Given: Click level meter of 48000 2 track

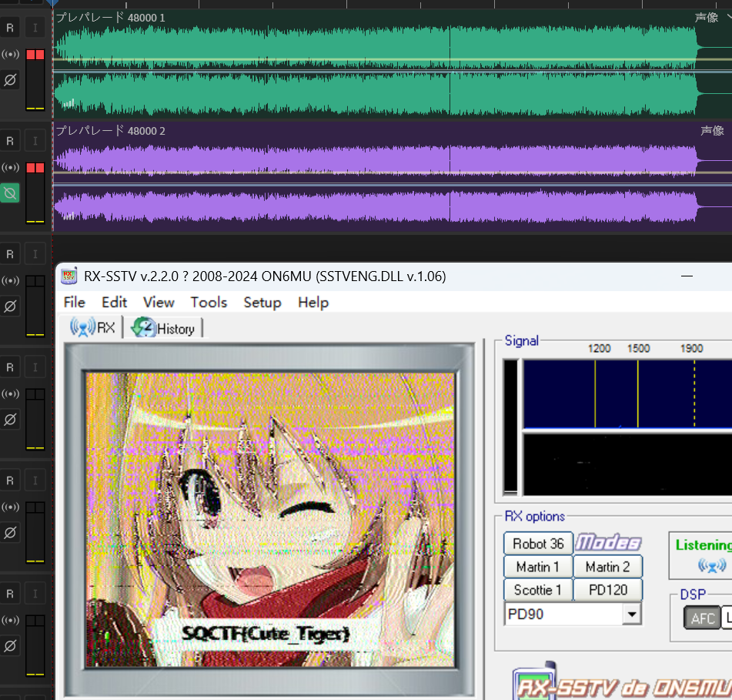Looking at the screenshot, I should (35, 193).
